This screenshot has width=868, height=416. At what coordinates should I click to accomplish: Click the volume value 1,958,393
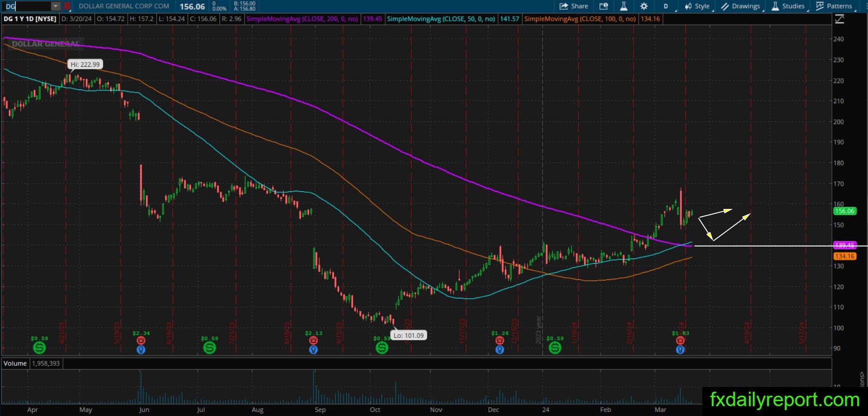pos(46,363)
